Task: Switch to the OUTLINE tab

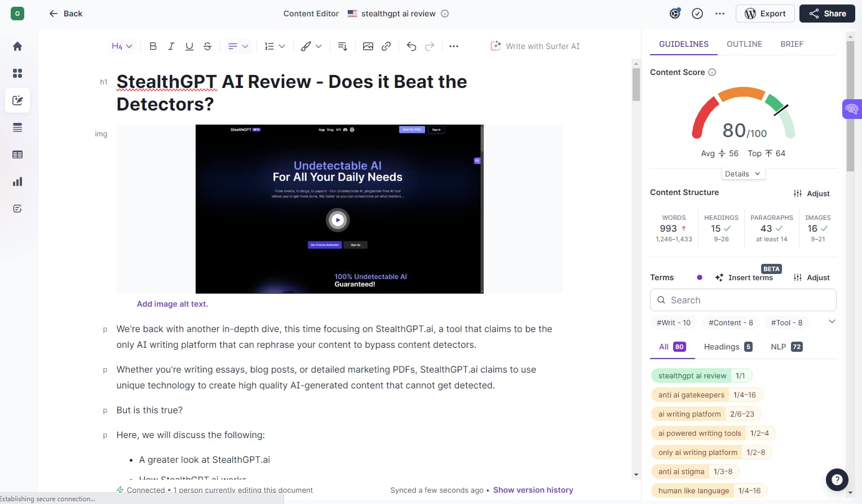Action: tap(744, 43)
